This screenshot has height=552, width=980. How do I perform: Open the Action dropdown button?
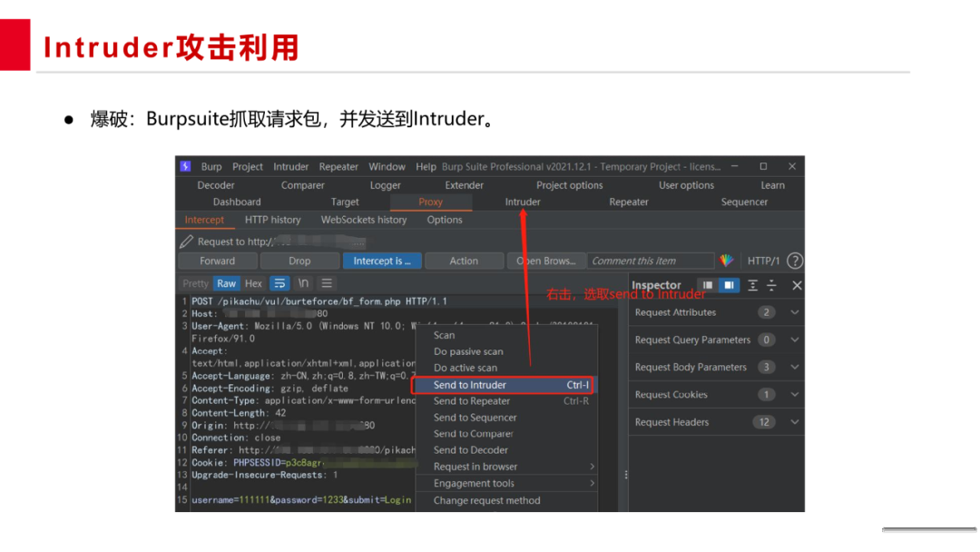(464, 261)
